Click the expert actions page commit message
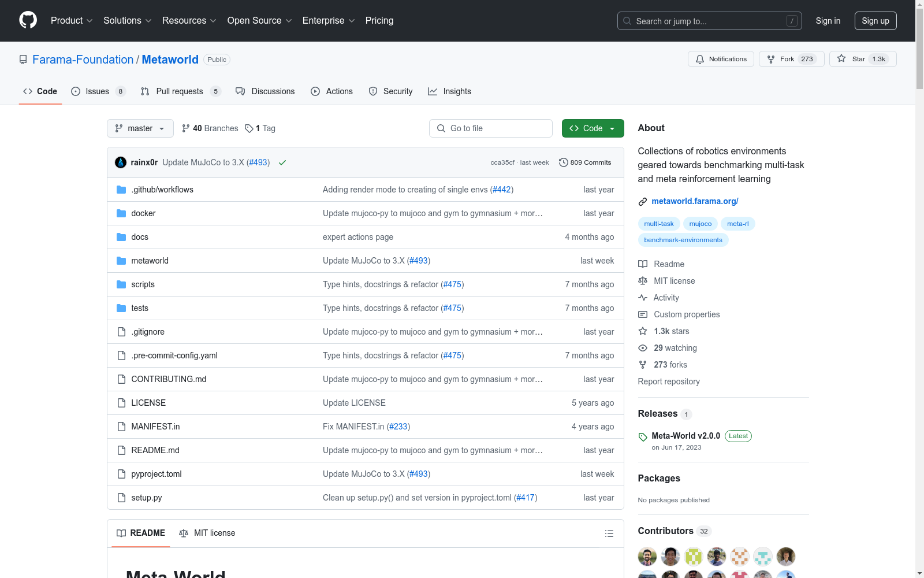The width and height of the screenshot is (924, 578). click(x=358, y=237)
